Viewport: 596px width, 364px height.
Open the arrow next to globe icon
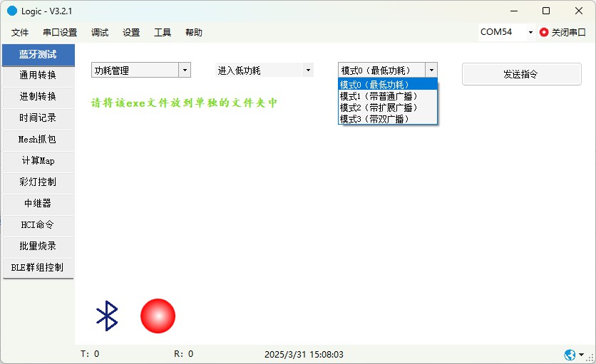(581, 355)
